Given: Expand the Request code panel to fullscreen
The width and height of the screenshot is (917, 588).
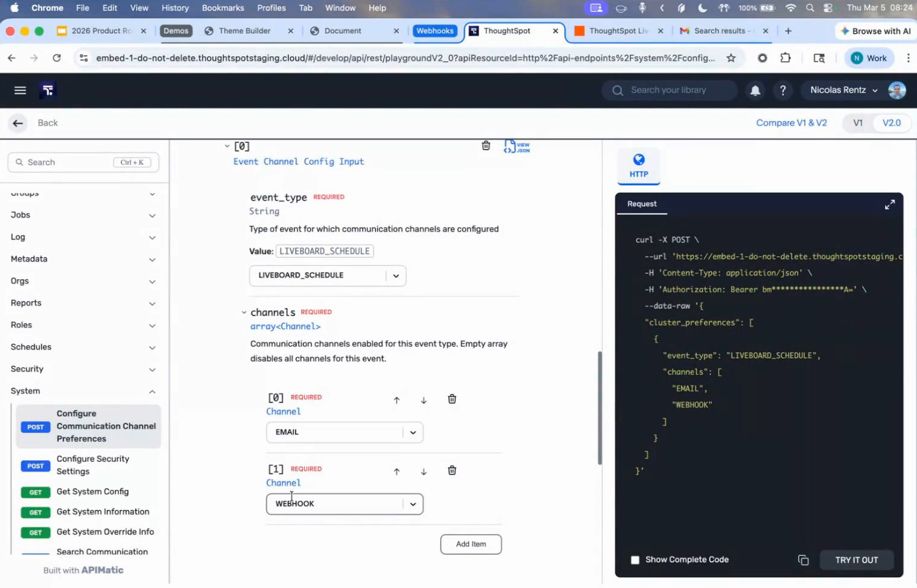Looking at the screenshot, I should pos(889,205).
